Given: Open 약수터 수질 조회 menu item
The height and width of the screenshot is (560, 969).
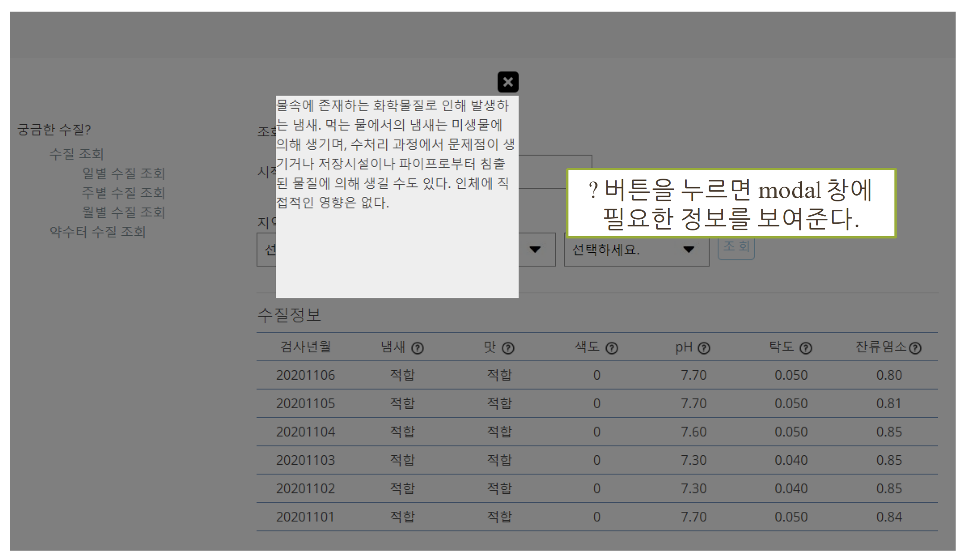Looking at the screenshot, I should [97, 232].
